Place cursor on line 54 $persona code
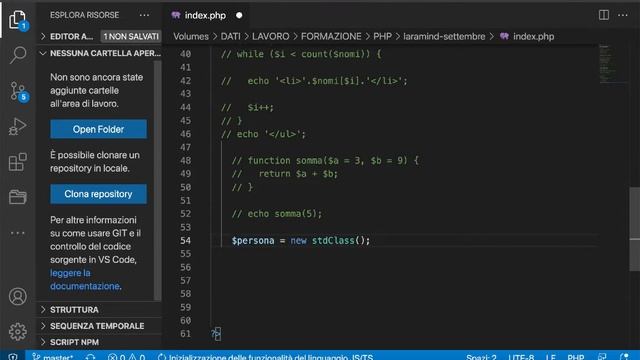 tap(300, 240)
